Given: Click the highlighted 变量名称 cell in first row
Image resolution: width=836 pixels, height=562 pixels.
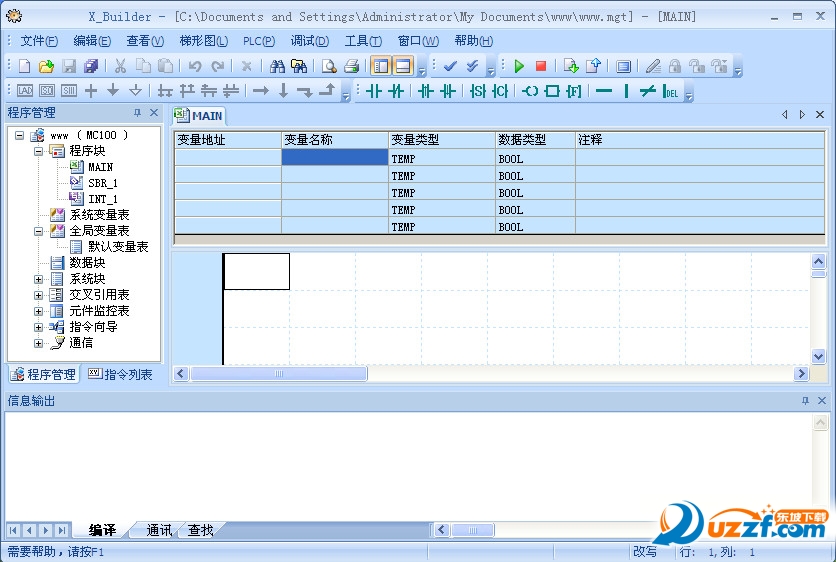Looking at the screenshot, I should (x=334, y=157).
